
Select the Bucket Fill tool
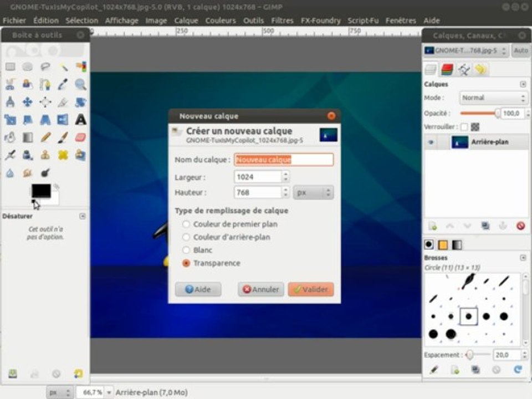click(10, 137)
